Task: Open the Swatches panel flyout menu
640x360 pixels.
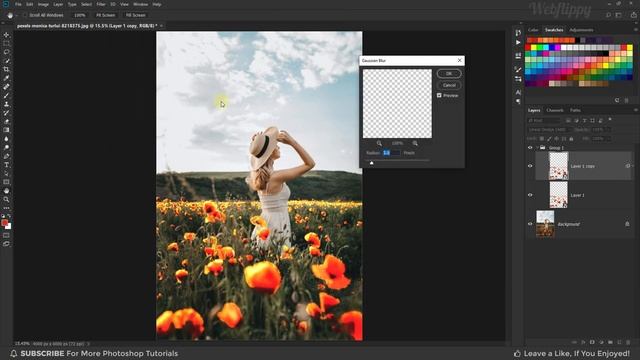Action: pos(636,30)
